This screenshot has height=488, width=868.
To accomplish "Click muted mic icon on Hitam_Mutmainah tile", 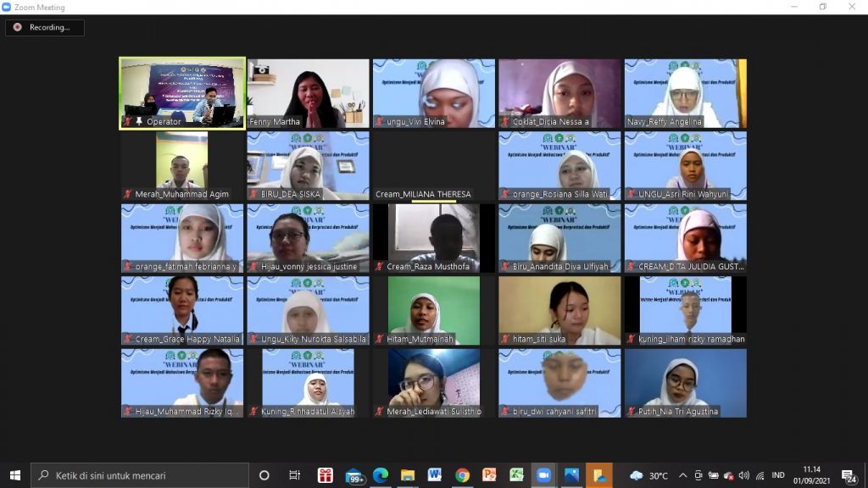I will (x=380, y=339).
